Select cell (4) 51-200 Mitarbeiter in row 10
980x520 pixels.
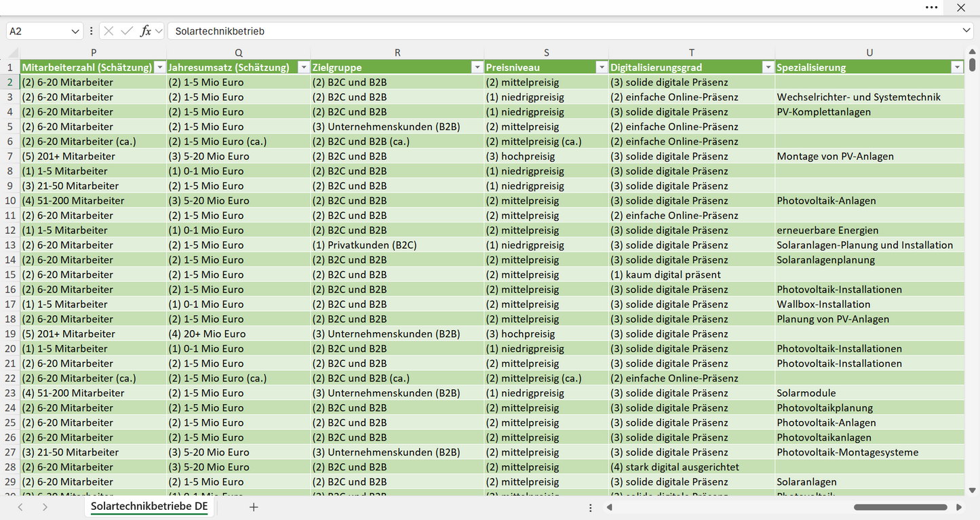[x=94, y=201]
